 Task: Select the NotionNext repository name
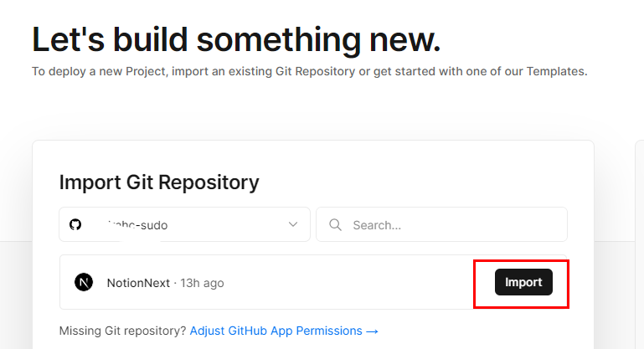pyautogui.click(x=138, y=283)
